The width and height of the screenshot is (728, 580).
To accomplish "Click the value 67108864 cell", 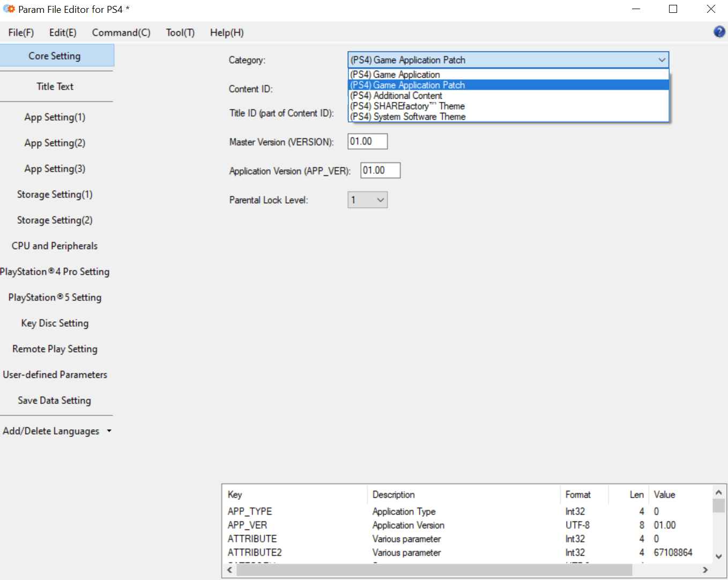I will (x=673, y=553).
